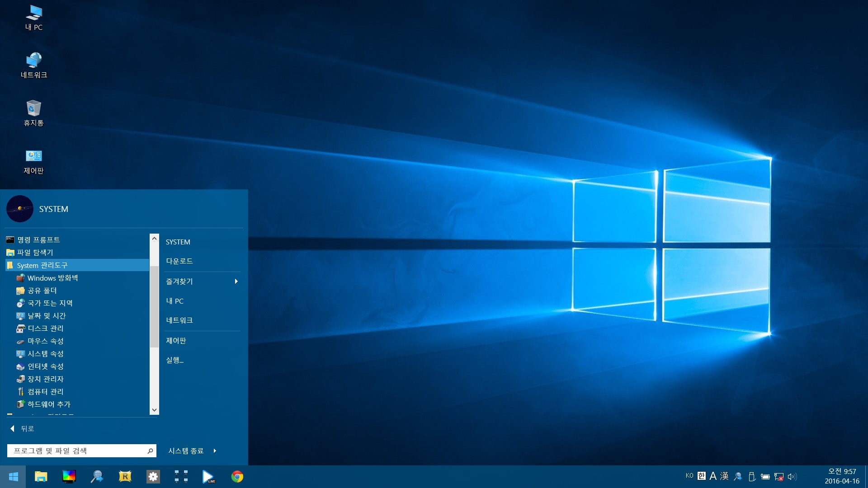The height and width of the screenshot is (488, 868).
Task: Click the 시스템 종료 shutdown button
Action: coord(186,450)
